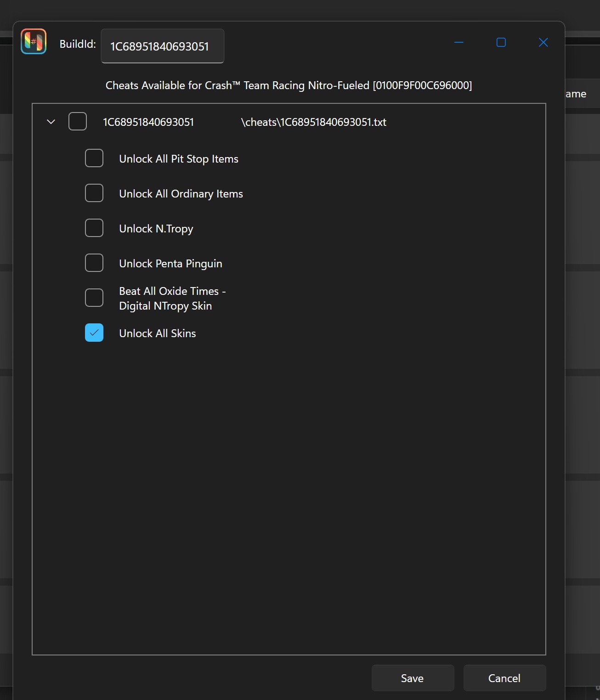This screenshot has width=600, height=700.
Task: Minimize the cheat manager window
Action: [x=459, y=42]
